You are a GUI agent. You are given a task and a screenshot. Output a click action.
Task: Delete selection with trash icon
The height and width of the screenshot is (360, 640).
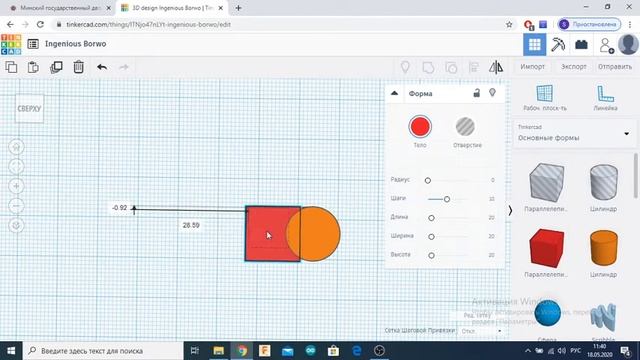78,67
